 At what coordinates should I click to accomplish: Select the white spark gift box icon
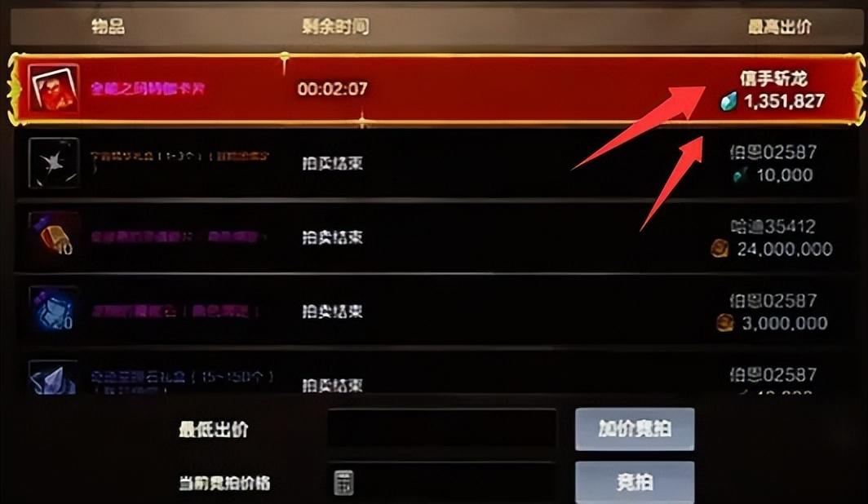coord(54,162)
